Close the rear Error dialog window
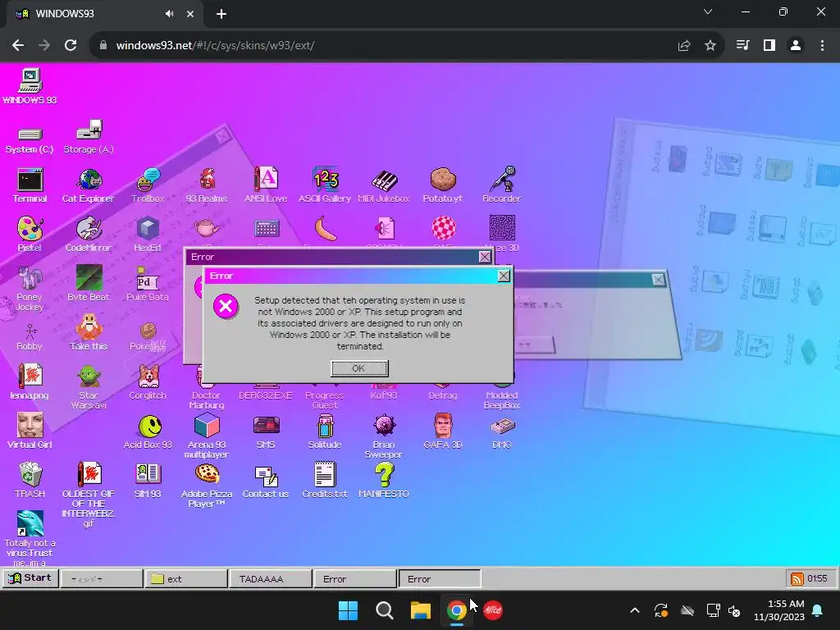This screenshot has width=840, height=630. point(485,257)
